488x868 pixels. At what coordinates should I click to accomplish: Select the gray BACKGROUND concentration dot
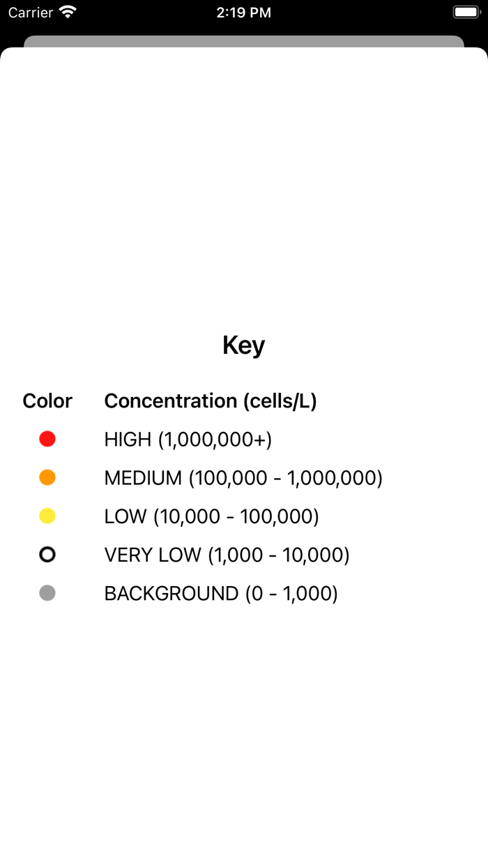(47, 593)
